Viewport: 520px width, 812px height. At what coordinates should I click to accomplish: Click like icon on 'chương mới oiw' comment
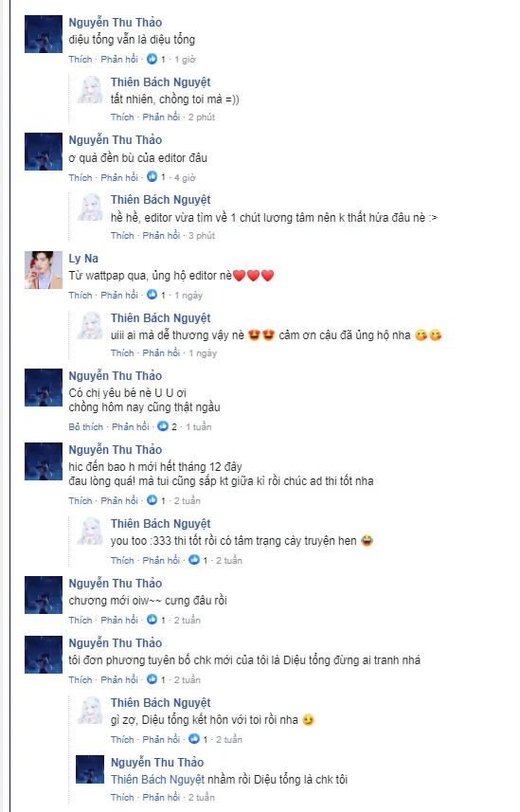[152, 620]
